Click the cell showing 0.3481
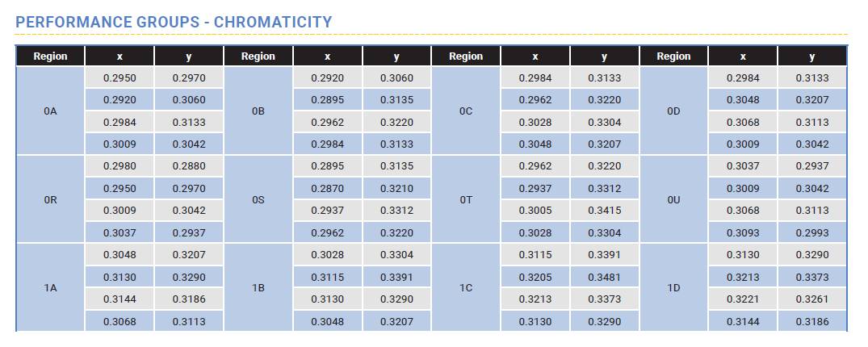 tap(604, 277)
